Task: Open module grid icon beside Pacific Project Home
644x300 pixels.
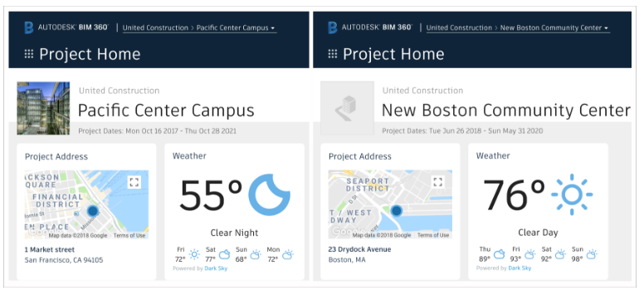Action: pyautogui.click(x=29, y=54)
